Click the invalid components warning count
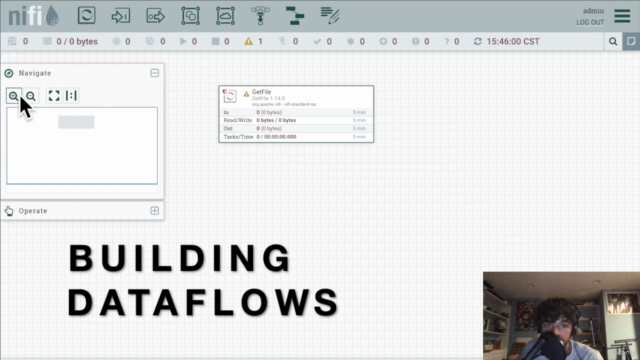This screenshot has width=640, height=360. 253,41
